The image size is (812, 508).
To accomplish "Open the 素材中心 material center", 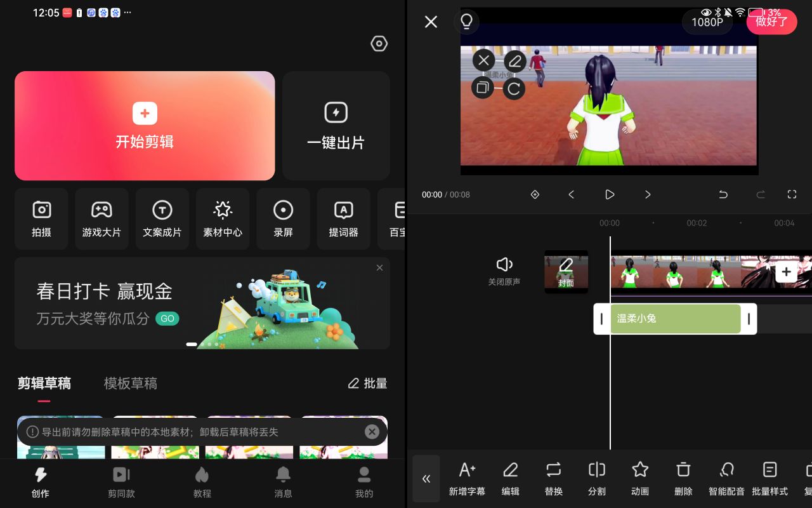I will (223, 219).
